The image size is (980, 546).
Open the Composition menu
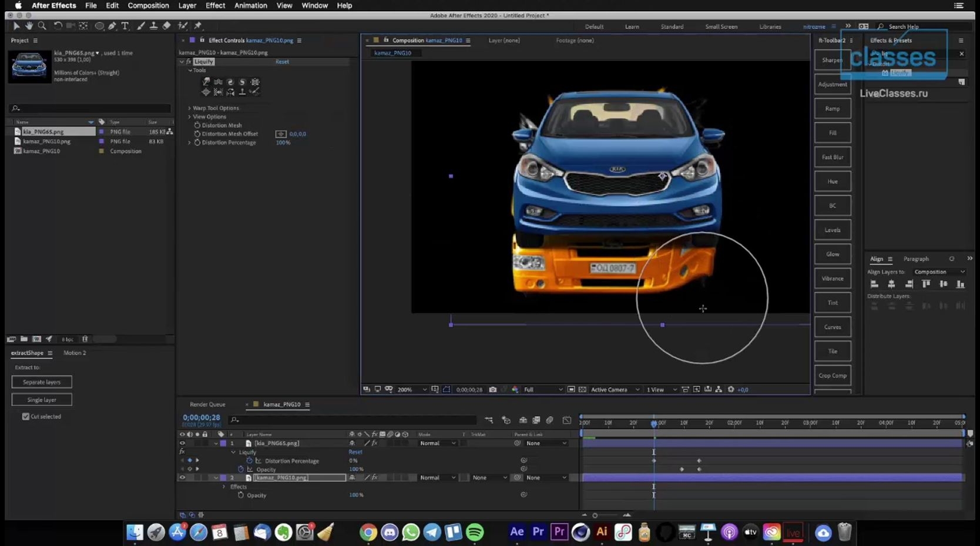pyautogui.click(x=148, y=5)
